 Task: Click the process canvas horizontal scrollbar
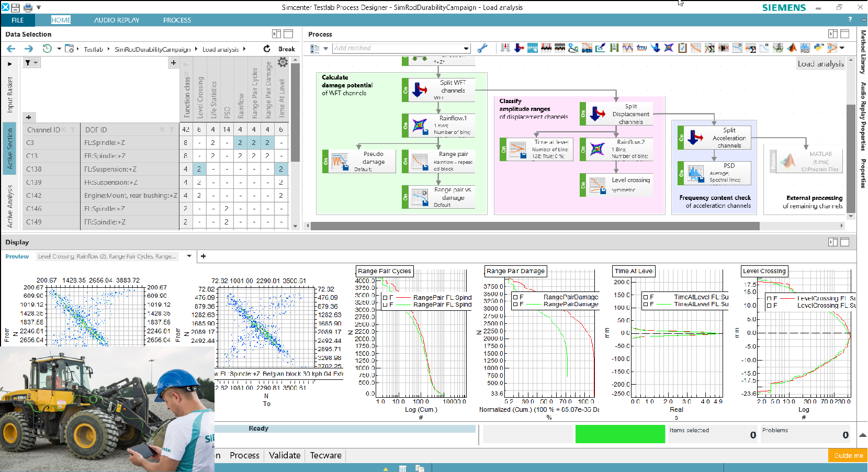[534, 226]
